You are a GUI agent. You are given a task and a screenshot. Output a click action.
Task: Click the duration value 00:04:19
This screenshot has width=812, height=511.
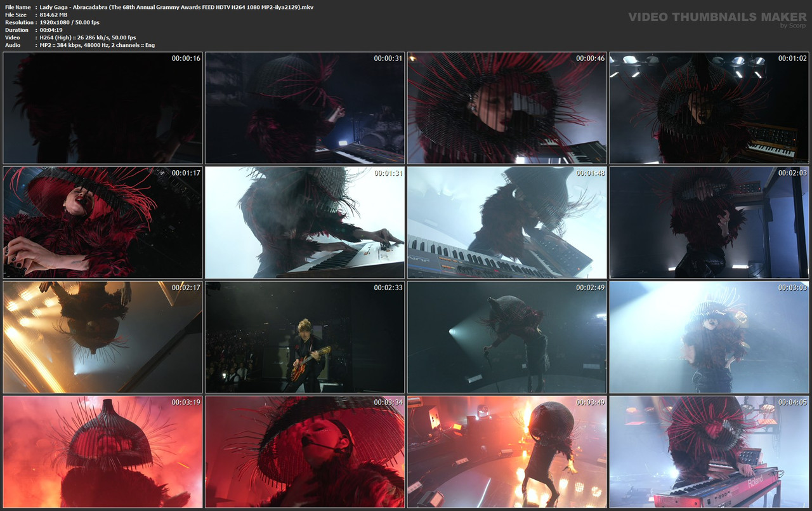(50, 30)
